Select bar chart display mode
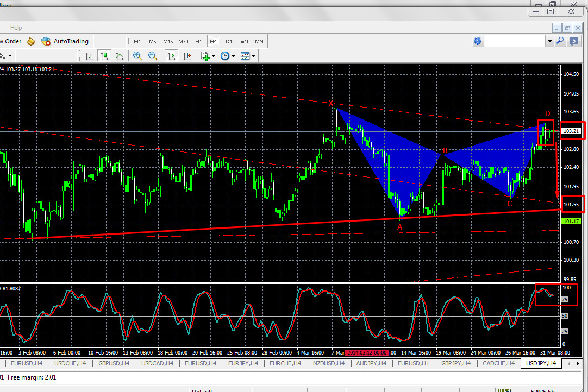The width and height of the screenshot is (588, 392). pyautogui.click(x=89, y=56)
